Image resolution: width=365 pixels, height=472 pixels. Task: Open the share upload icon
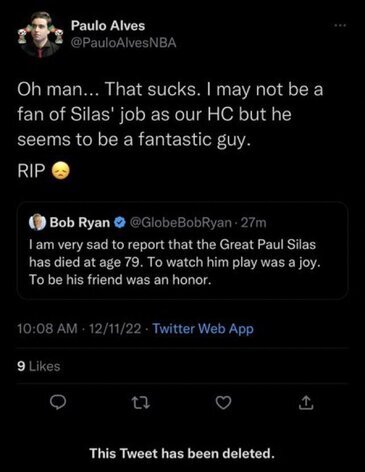coord(306,403)
